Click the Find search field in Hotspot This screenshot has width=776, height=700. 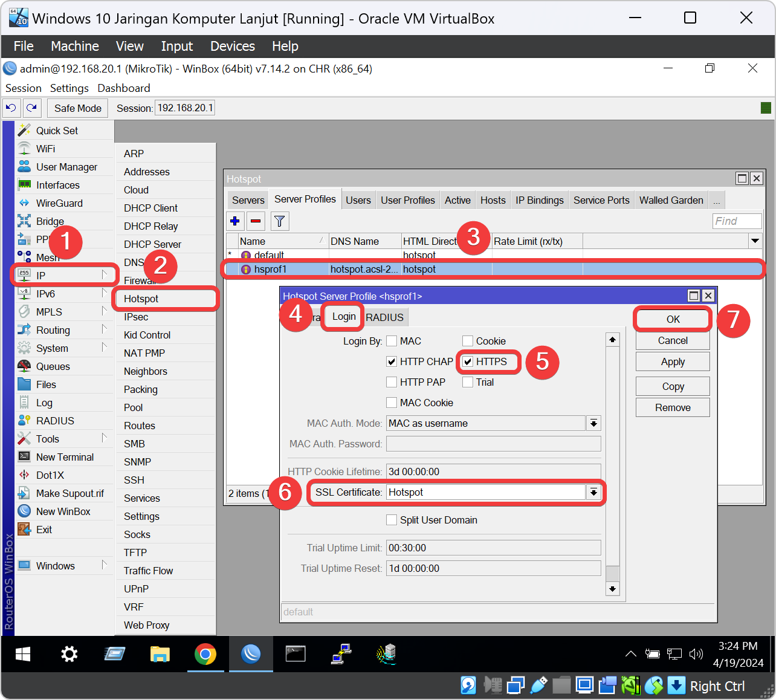point(737,221)
